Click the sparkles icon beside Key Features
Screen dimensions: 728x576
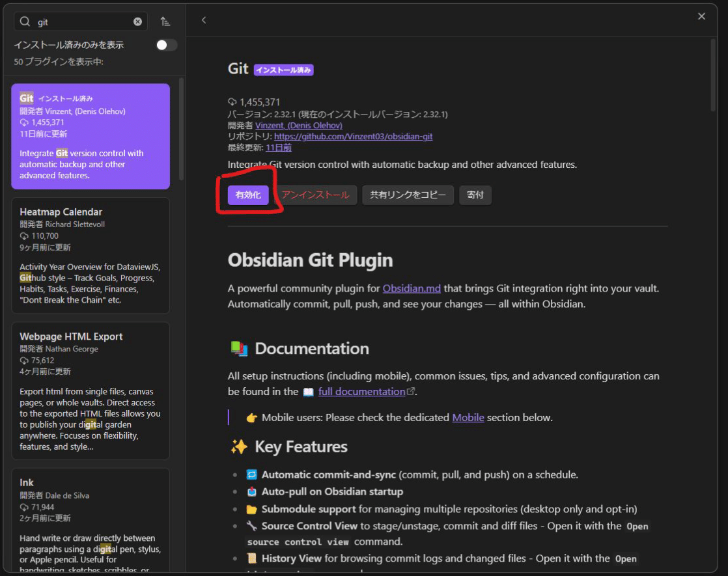(239, 446)
